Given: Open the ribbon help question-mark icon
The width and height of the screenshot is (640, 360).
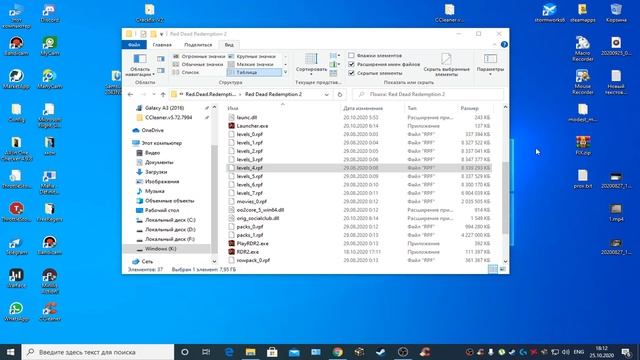Looking at the screenshot, I should point(504,44).
